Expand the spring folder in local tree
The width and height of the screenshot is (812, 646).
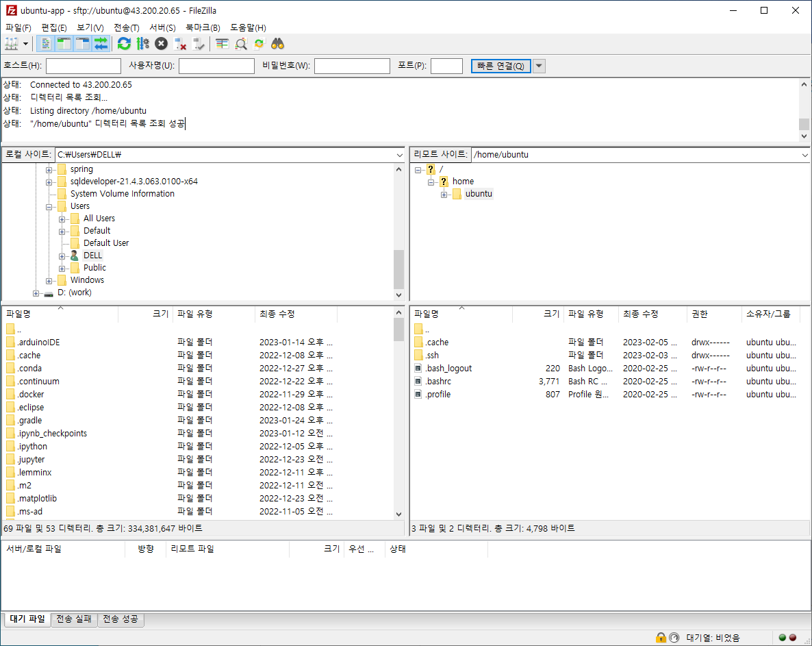pos(49,170)
